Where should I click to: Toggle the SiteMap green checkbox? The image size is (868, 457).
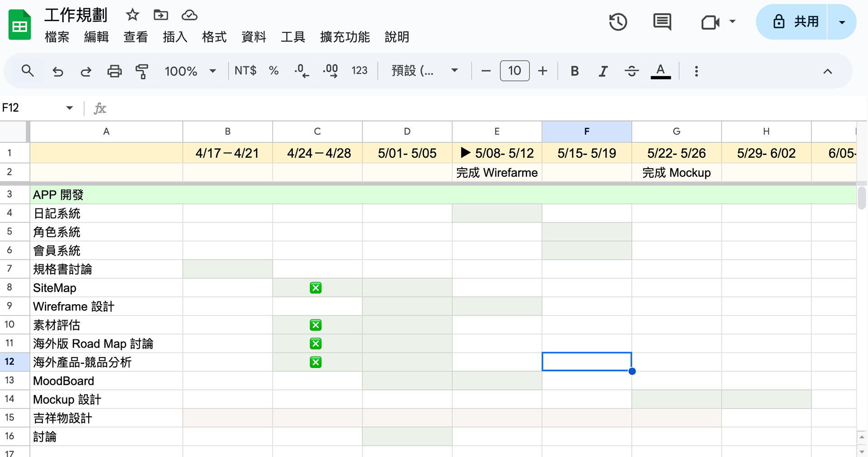point(316,288)
